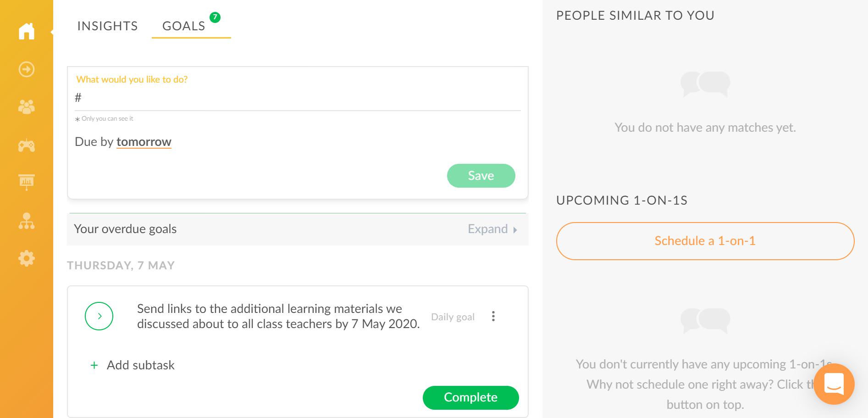Screen dimensions: 868x418
Task: Click Schedule a 1-on-1 button
Action: tap(705, 241)
